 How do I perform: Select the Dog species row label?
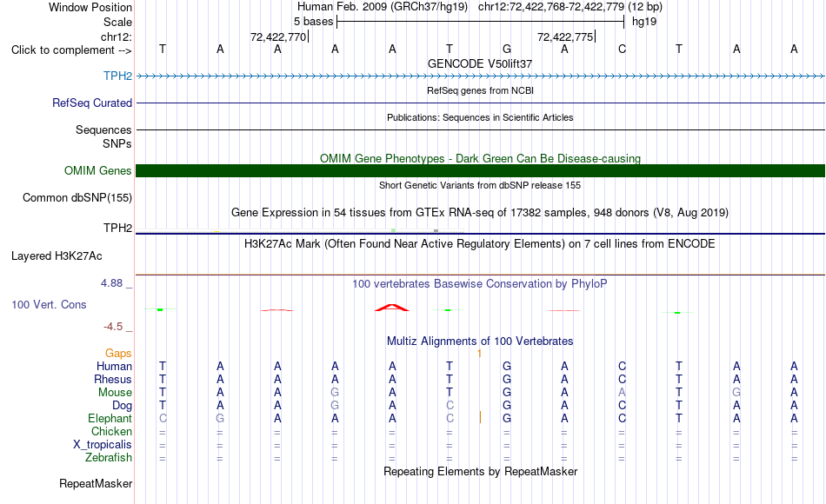click(122, 406)
